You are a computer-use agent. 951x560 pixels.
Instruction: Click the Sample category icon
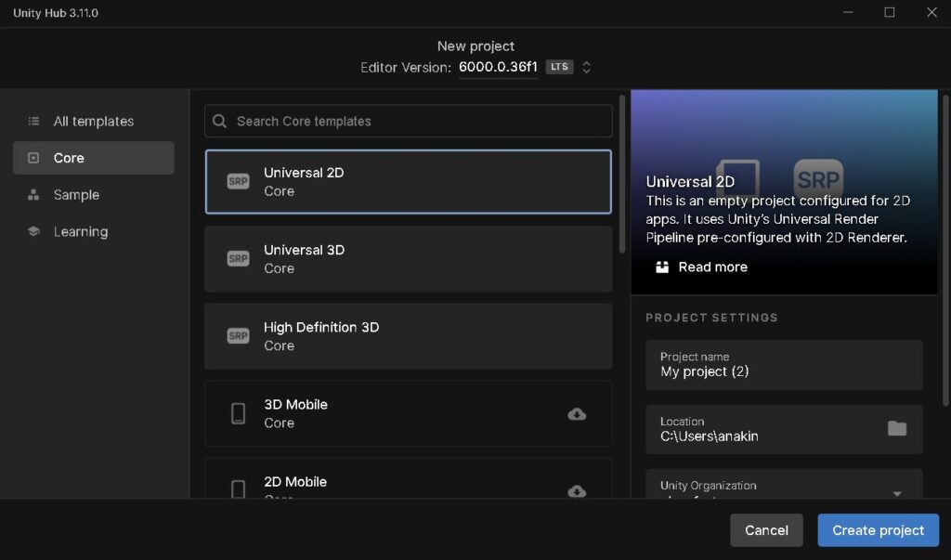(x=34, y=195)
